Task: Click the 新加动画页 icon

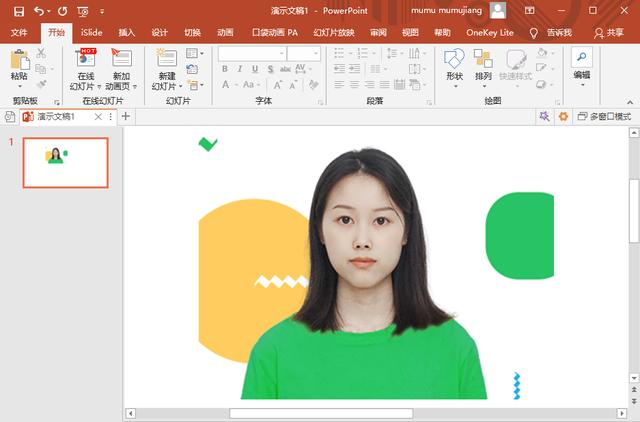Action: point(122,58)
